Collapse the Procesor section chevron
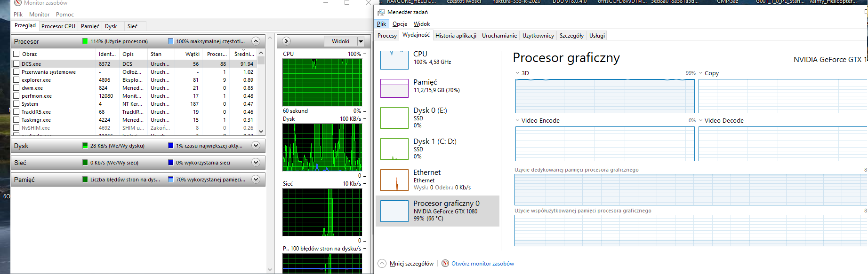 tap(256, 41)
